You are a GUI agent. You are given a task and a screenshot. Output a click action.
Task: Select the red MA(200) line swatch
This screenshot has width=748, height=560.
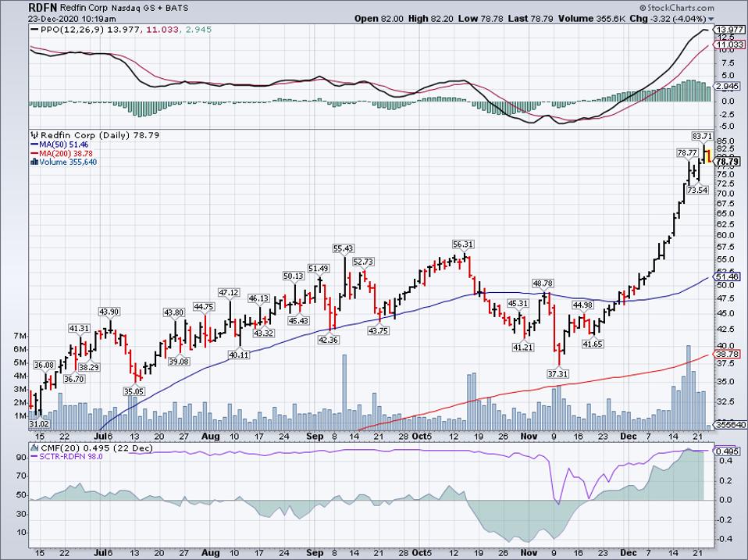34,153
